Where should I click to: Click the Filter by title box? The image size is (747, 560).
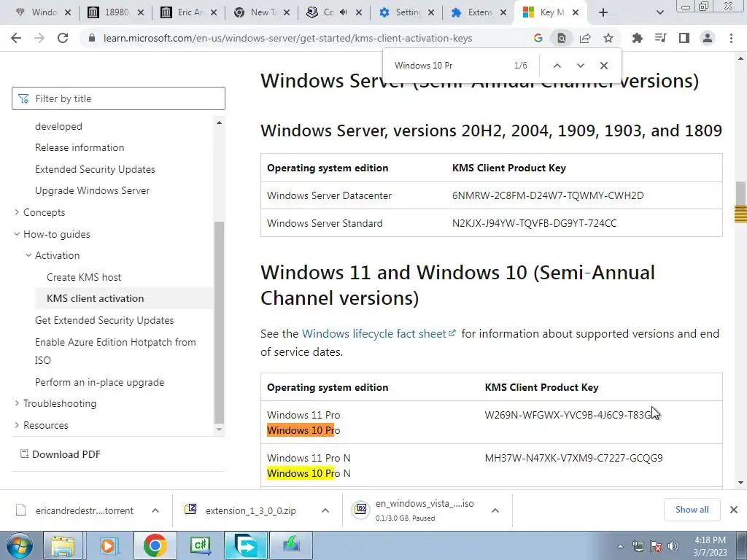pos(118,98)
